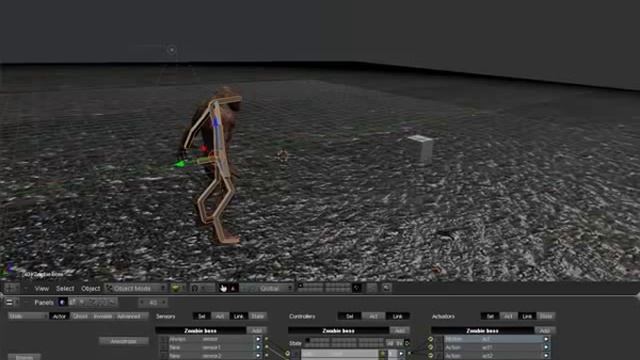Click the act1 actuator link input circle
This screenshot has width=640, height=360.
(x=430, y=348)
